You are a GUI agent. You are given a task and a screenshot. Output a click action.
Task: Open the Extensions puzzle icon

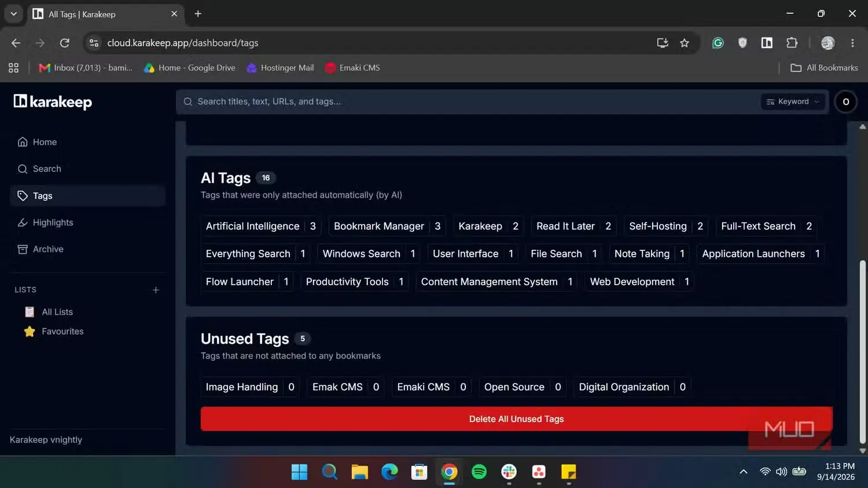792,43
